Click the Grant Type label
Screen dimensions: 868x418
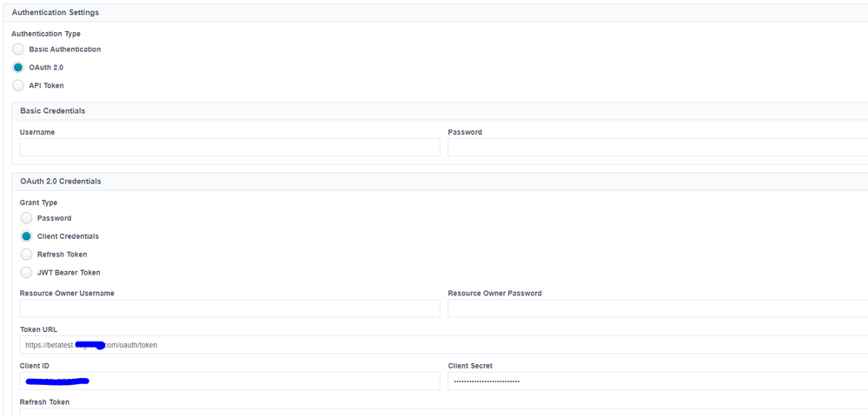pos(38,202)
